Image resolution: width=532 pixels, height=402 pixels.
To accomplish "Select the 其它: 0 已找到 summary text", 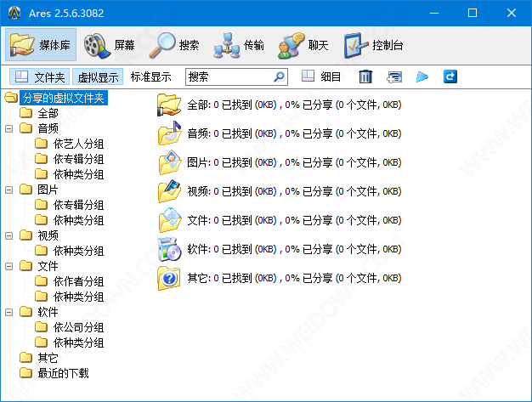I will tap(294, 278).
